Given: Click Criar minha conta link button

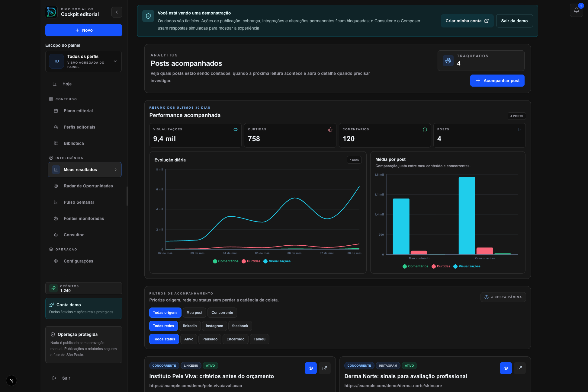Looking at the screenshot, I should (x=467, y=21).
